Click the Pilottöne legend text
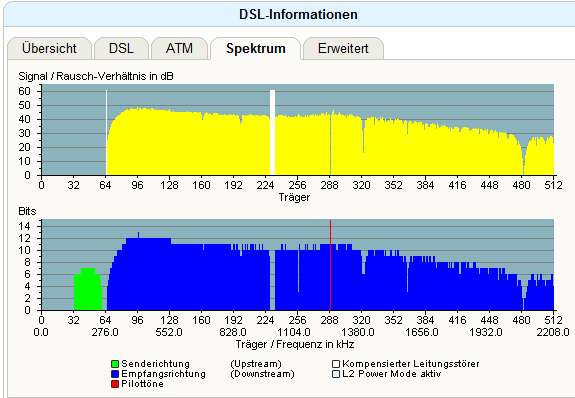The image size is (575, 398). pos(143,384)
